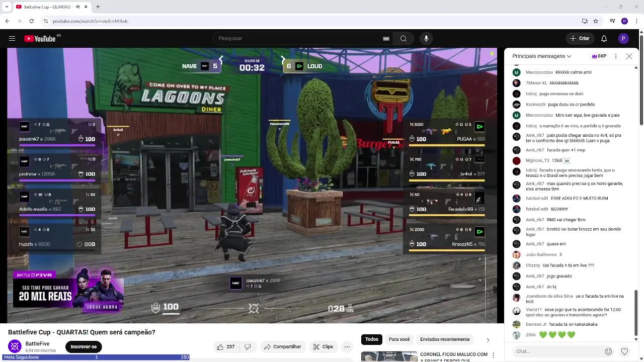Click chat author 7Menor XL
This screenshot has height=362, width=644.
click(536, 83)
